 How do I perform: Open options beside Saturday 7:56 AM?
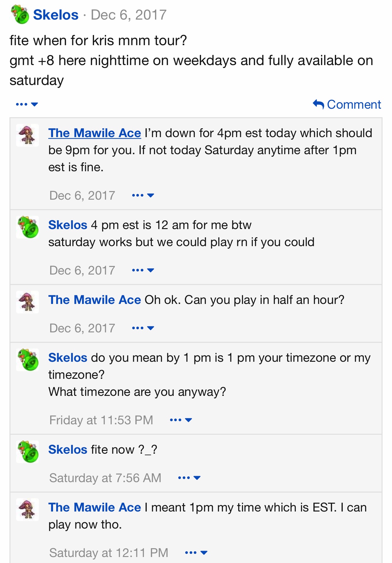pos(189,478)
